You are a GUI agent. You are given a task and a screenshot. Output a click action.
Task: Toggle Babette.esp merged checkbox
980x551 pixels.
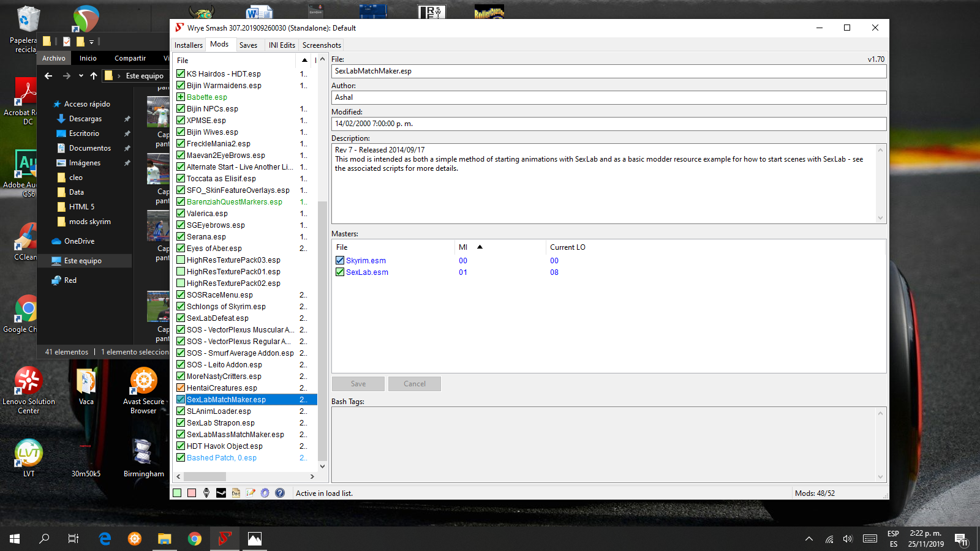click(x=181, y=97)
